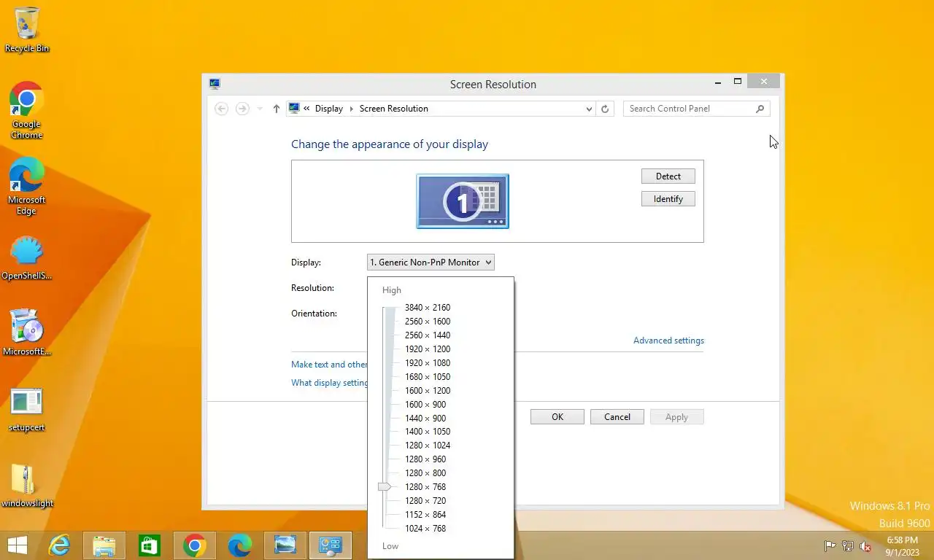Open the Recycle Bin desktop icon

pyautogui.click(x=27, y=30)
